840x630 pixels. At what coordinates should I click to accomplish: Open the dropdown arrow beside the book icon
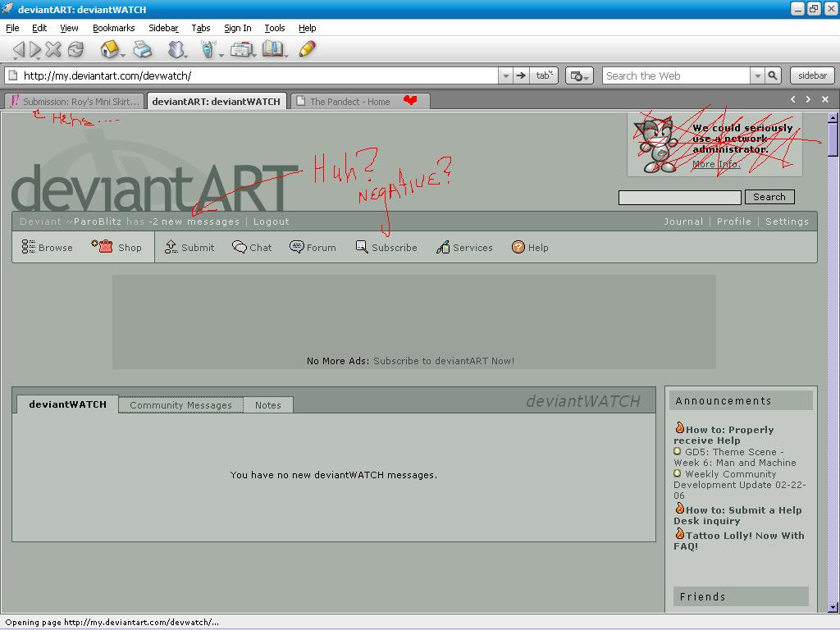pos(286,55)
